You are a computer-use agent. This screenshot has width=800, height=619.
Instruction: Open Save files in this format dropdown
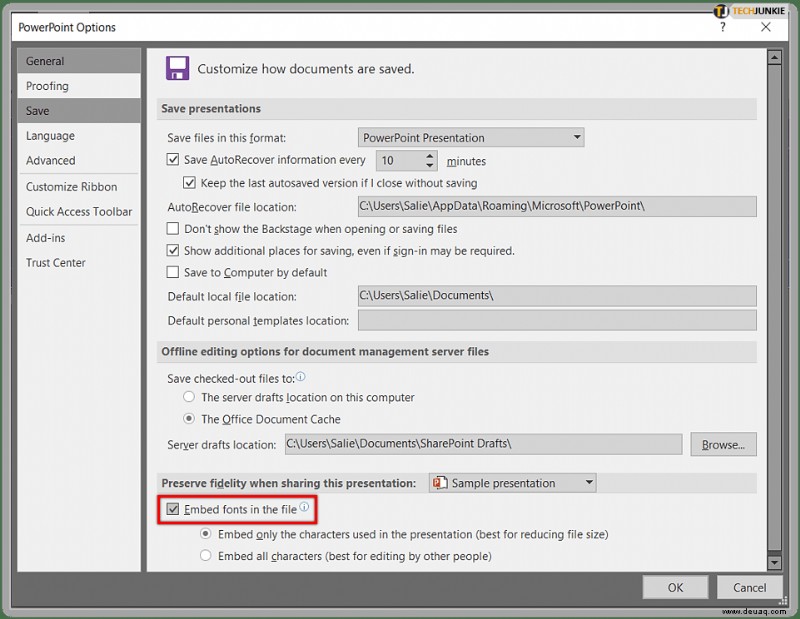(x=471, y=137)
